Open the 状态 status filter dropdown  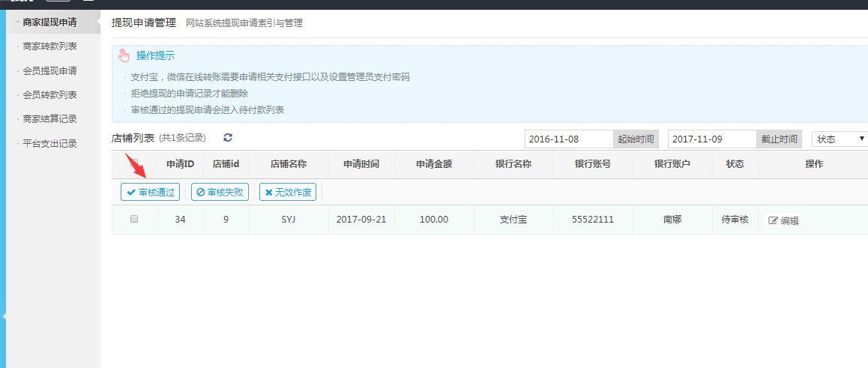coord(840,139)
